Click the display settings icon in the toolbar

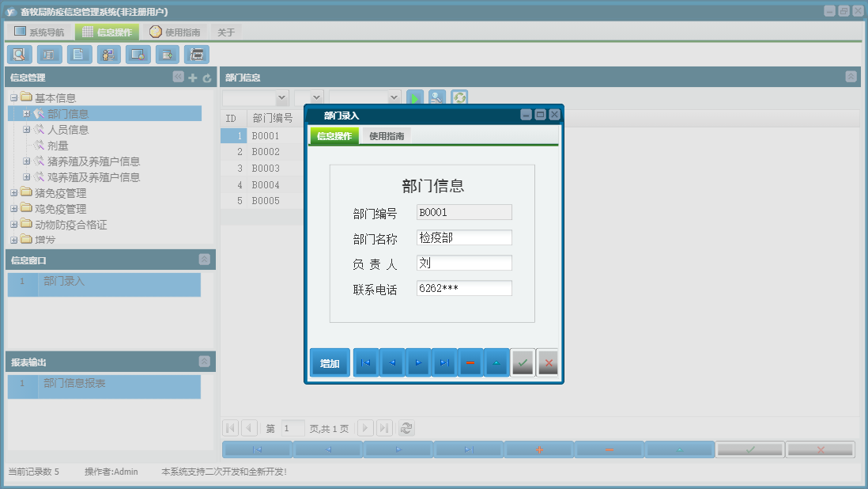pyautogui.click(x=138, y=54)
